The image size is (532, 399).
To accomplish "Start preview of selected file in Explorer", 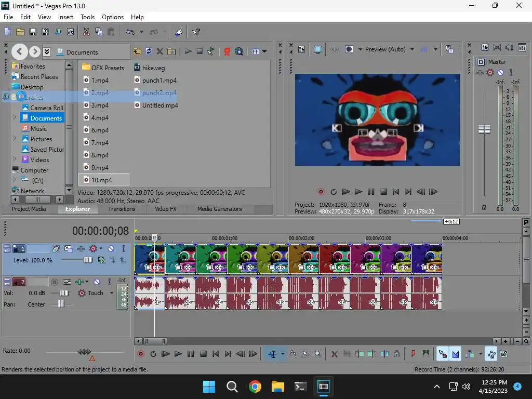I will (x=188, y=51).
